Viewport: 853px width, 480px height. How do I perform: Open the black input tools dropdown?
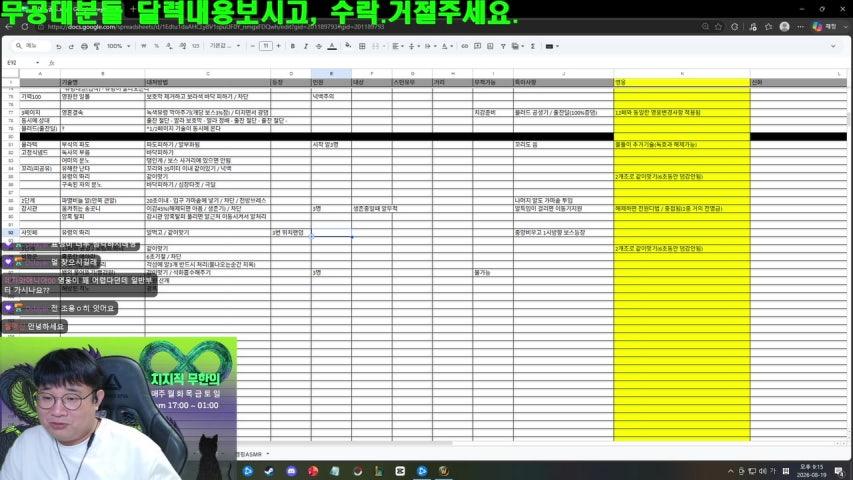[x=552, y=46]
